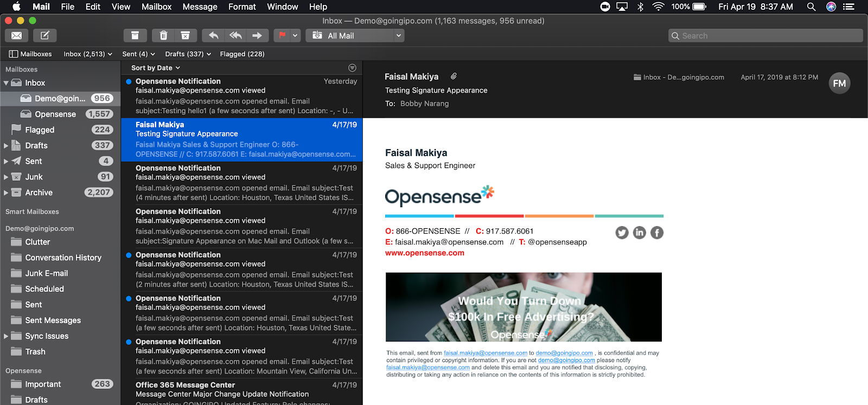
Task: Open Sent (4) favorites dropdown
Action: coord(138,54)
